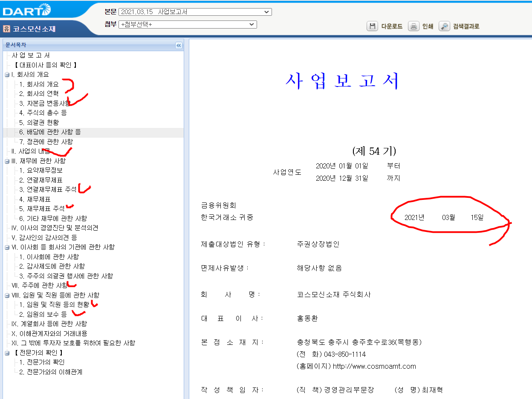Open 1. 회사의 개요 section
Viewport: 532px width, 399px height.
39,84
